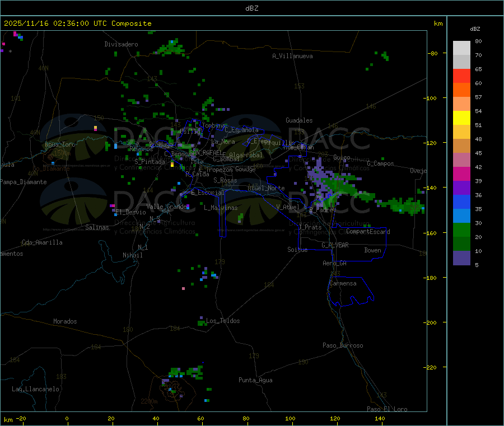Click the 'Atuel_Norte' map label
The height and width of the screenshot is (426, 504).
tap(266, 188)
